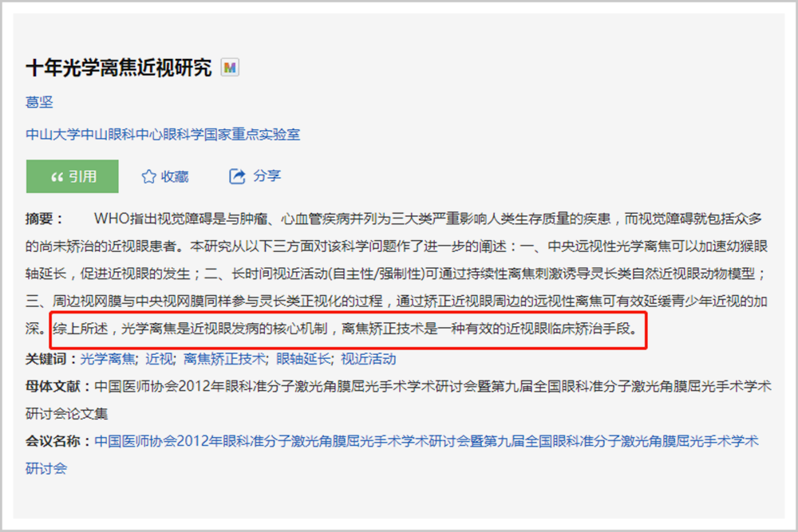Image resolution: width=798 pixels, height=532 pixels.
Task: Click the 收藏 text label
Action: pyautogui.click(x=175, y=176)
